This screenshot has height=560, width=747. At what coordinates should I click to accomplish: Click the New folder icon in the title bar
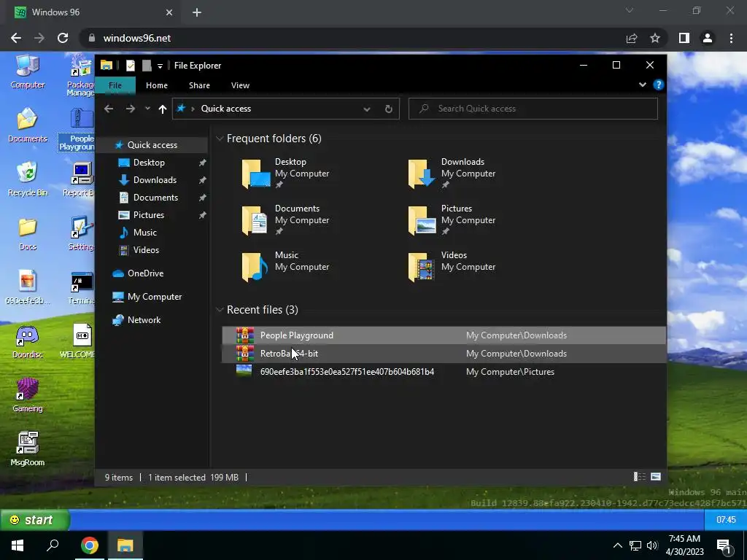point(147,66)
